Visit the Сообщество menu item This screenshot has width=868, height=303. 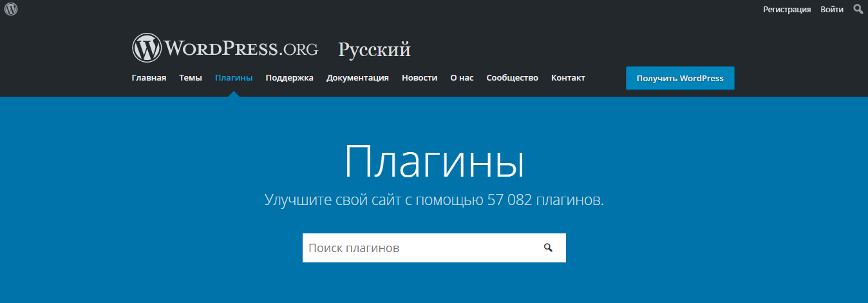click(512, 78)
